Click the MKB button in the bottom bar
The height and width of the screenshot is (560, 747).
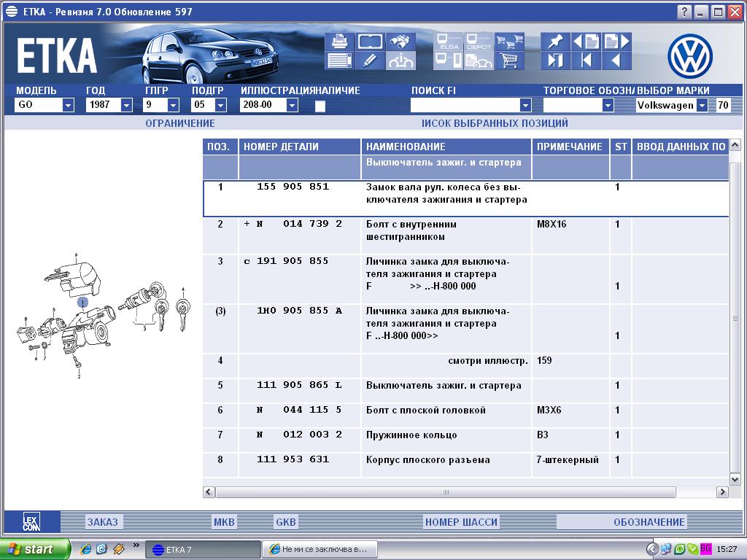tap(224, 522)
